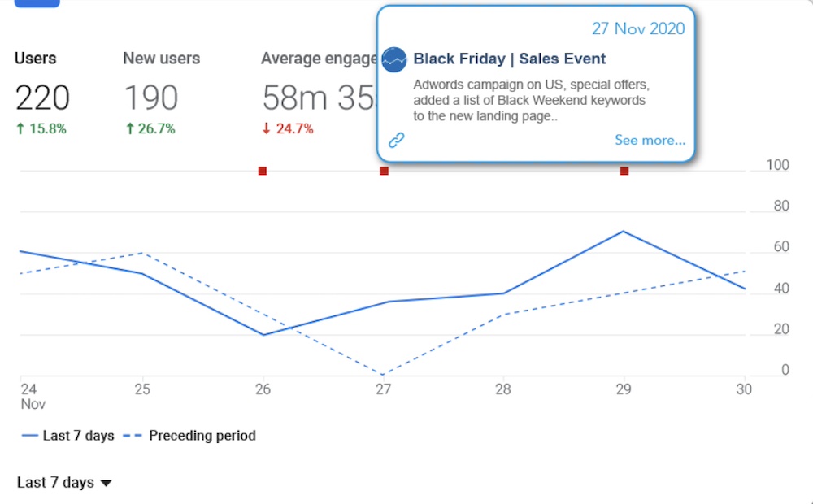
Task: Click the solid line peak at day 29
Action: (624, 232)
